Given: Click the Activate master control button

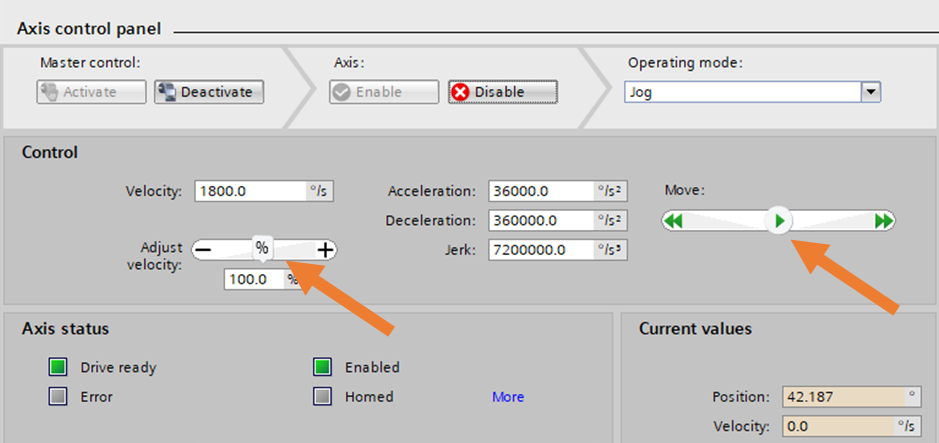Looking at the screenshot, I should [91, 92].
